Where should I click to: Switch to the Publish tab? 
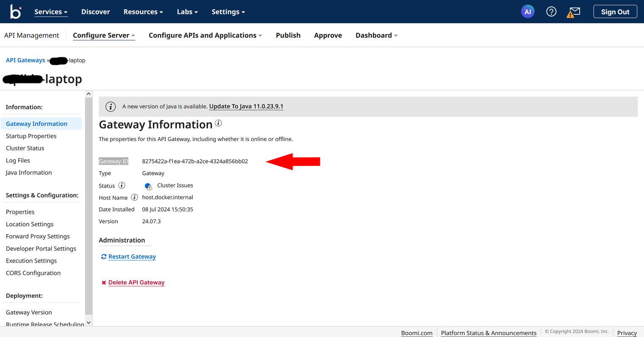click(288, 35)
